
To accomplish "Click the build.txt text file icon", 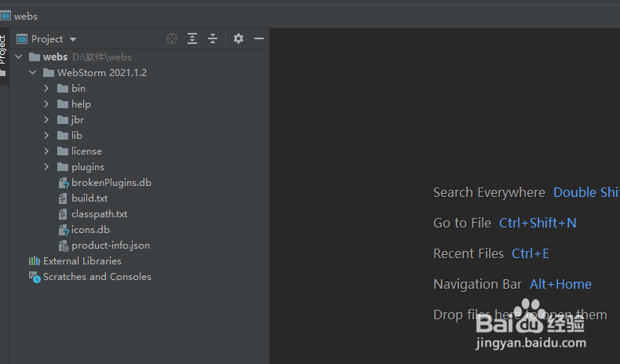I will tap(63, 198).
